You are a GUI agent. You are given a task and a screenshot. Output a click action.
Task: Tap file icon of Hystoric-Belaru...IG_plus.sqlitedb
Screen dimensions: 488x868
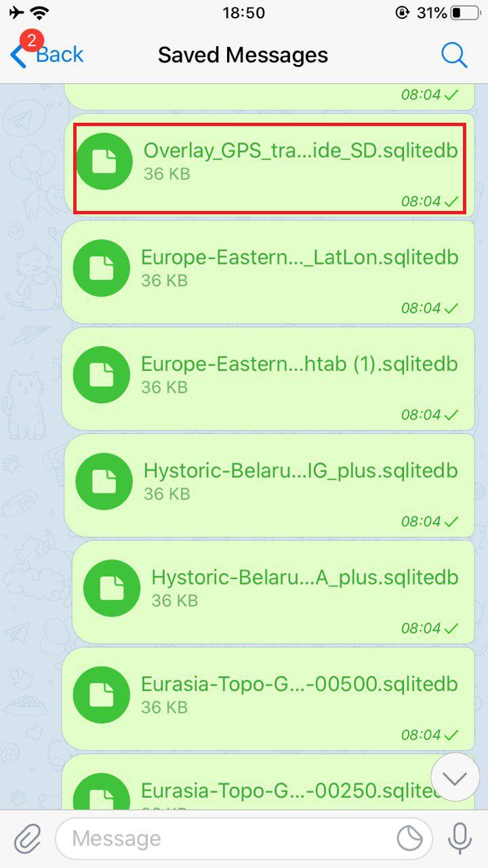(104, 481)
